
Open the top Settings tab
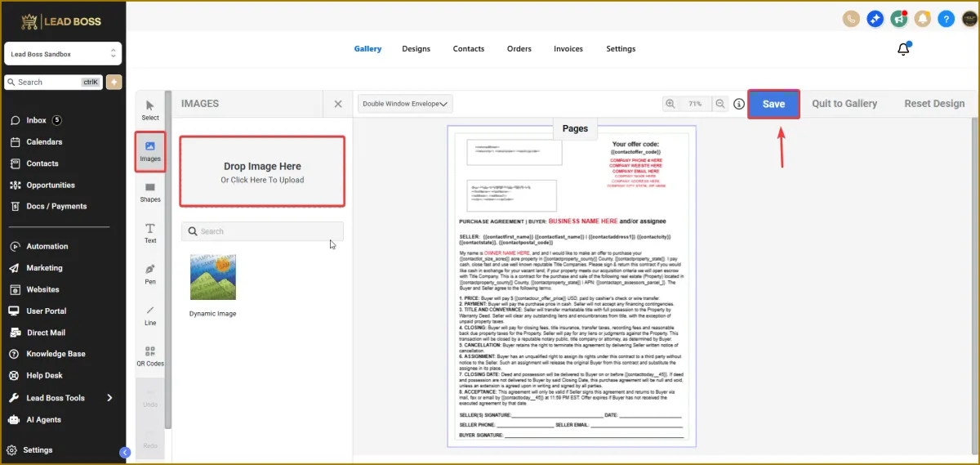coord(621,49)
